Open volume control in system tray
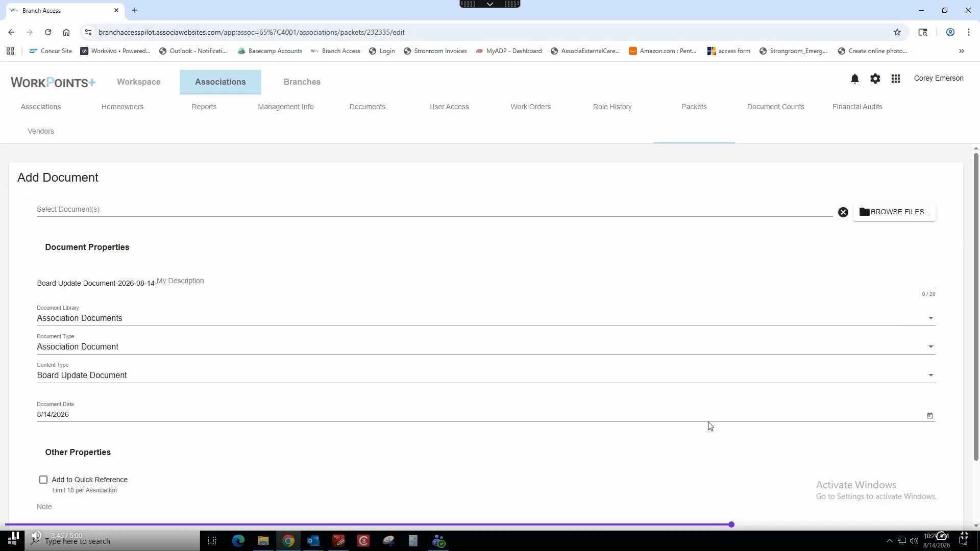Viewport: 980px width, 551px height. click(x=914, y=541)
